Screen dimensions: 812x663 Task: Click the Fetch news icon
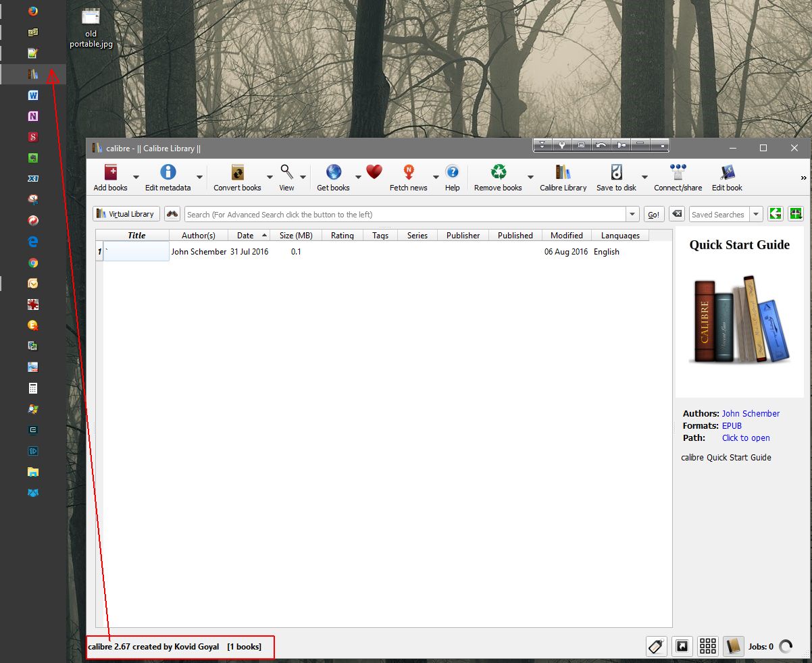click(x=408, y=173)
